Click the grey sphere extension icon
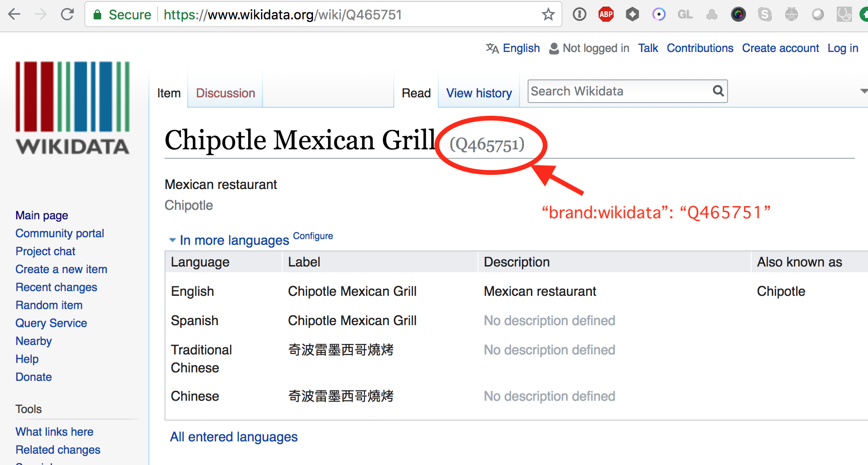The image size is (868, 465). (818, 15)
